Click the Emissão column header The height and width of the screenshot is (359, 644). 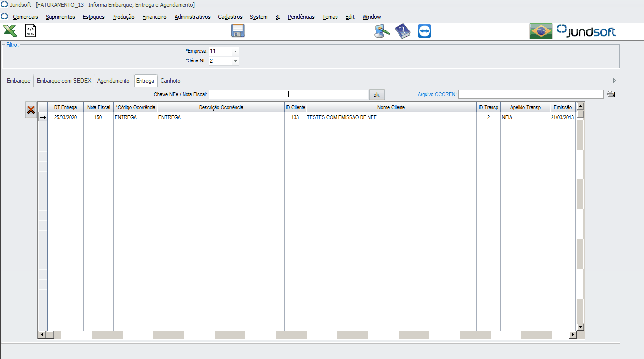click(563, 107)
